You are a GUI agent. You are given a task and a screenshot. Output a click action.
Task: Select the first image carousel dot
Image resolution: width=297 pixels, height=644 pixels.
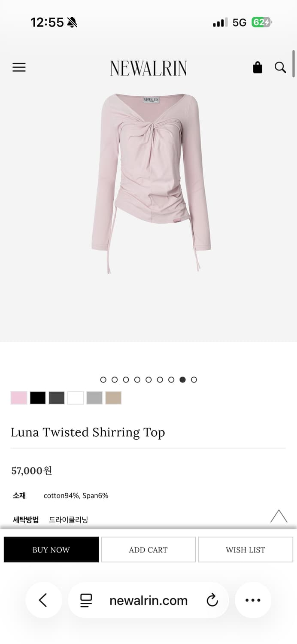pos(103,380)
